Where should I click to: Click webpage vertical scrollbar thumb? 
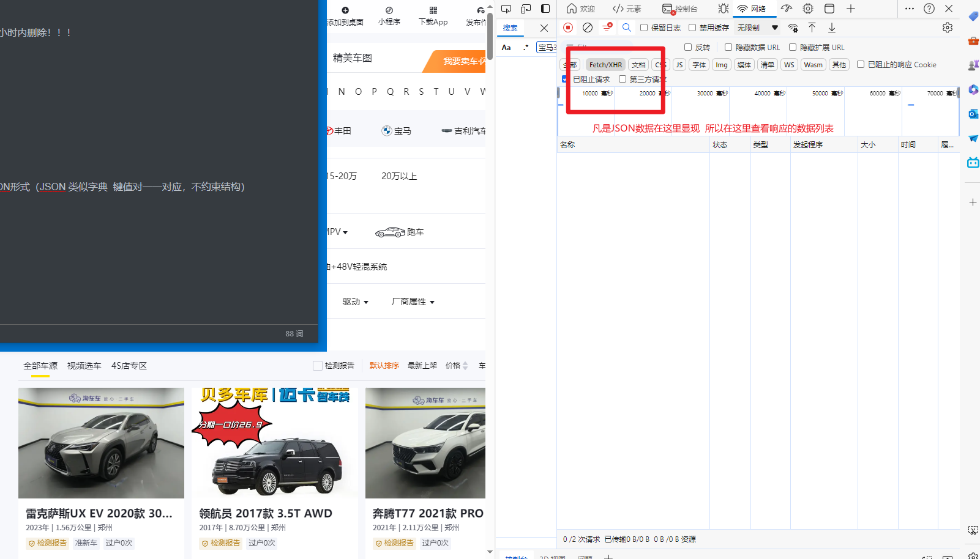[490, 35]
